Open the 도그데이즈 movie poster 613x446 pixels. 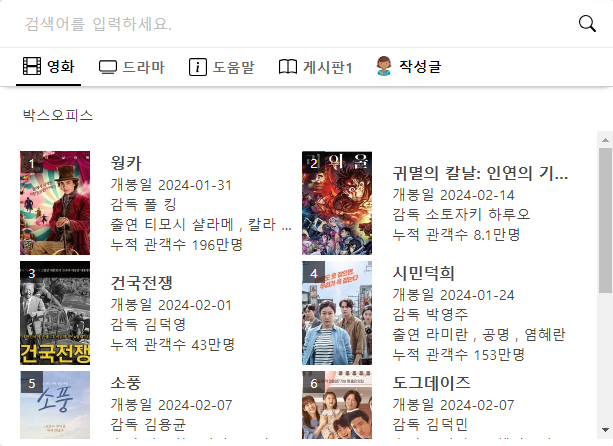(x=337, y=405)
